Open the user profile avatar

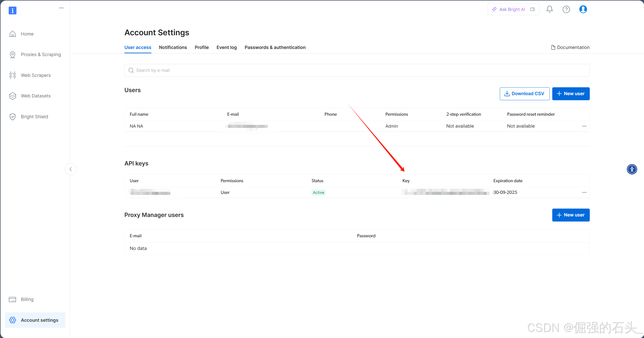583,9
